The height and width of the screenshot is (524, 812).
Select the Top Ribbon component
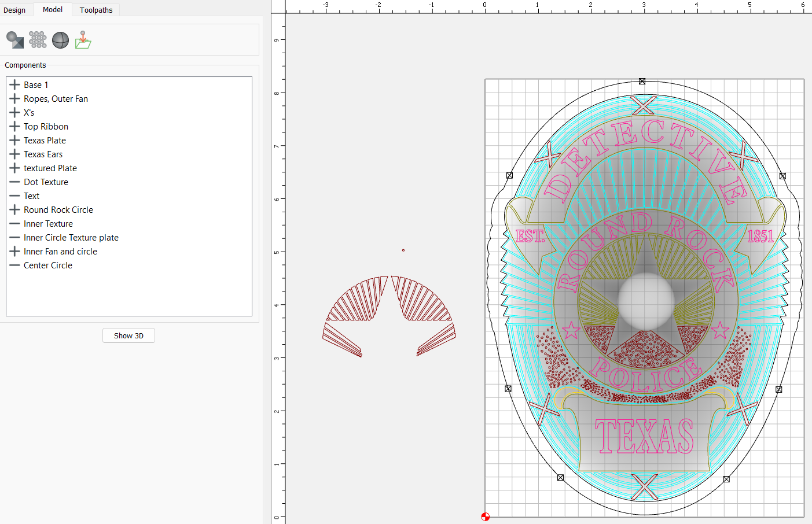click(x=46, y=127)
